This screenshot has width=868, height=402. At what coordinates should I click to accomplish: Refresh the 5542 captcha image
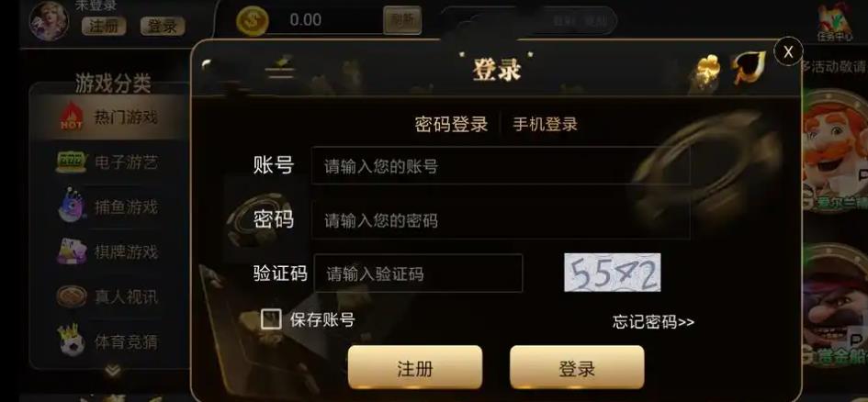(613, 273)
